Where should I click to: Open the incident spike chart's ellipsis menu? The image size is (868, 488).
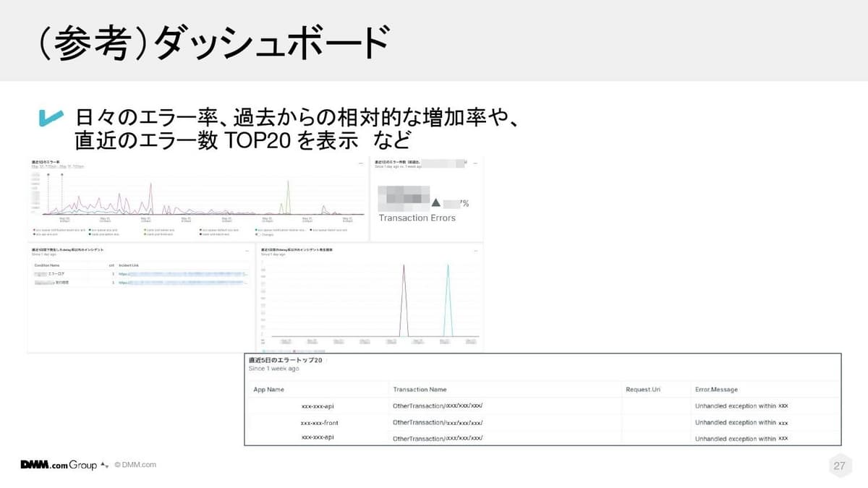click(475, 250)
